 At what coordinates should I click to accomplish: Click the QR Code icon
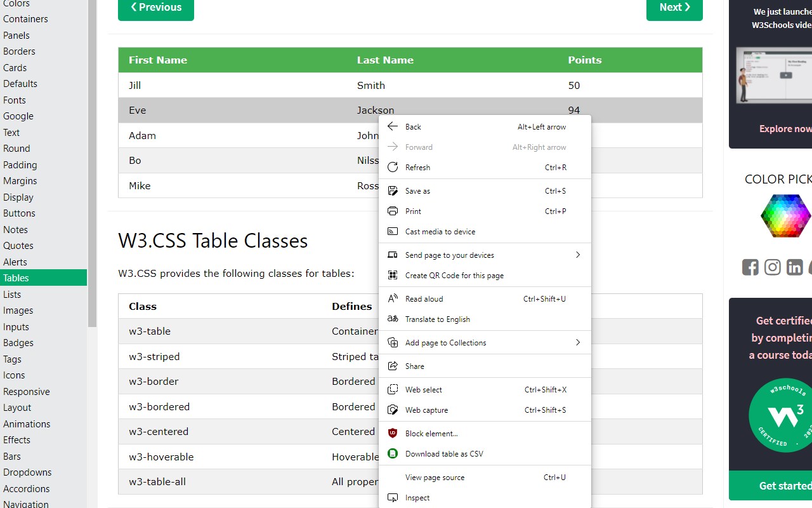coord(393,275)
